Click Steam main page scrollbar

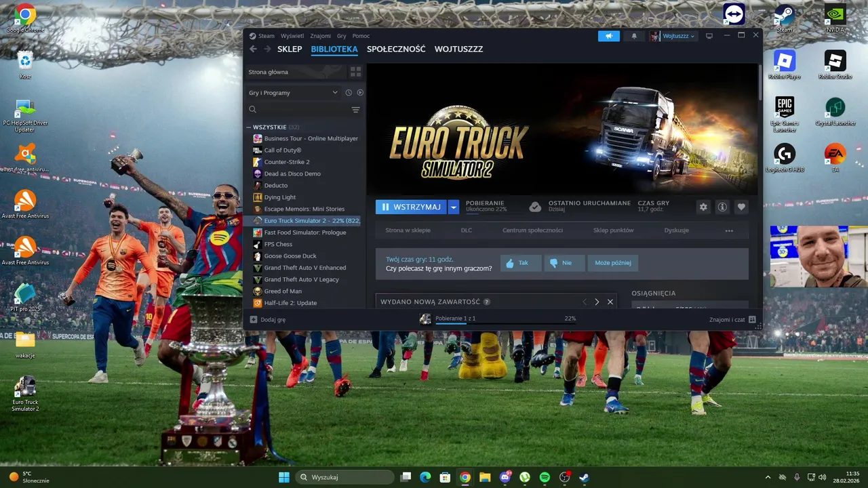759,81
